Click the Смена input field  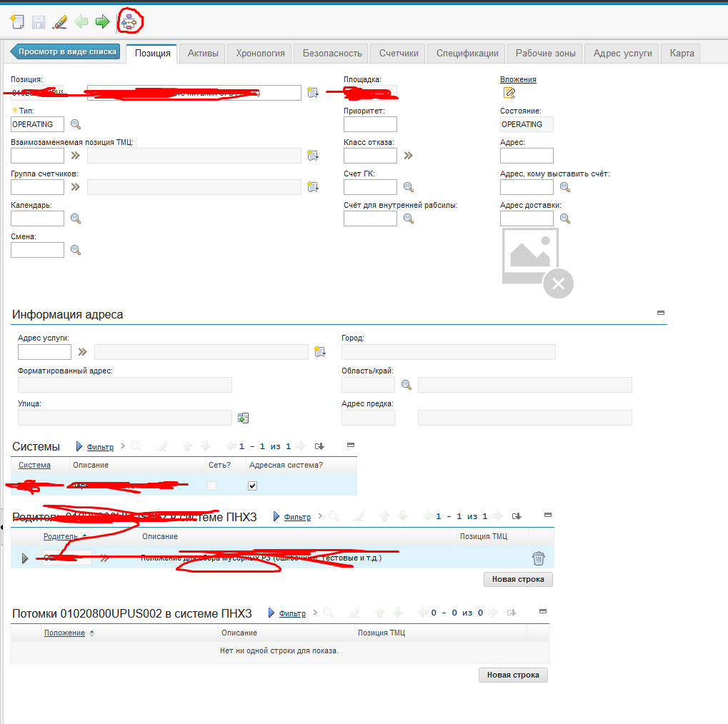coord(37,250)
